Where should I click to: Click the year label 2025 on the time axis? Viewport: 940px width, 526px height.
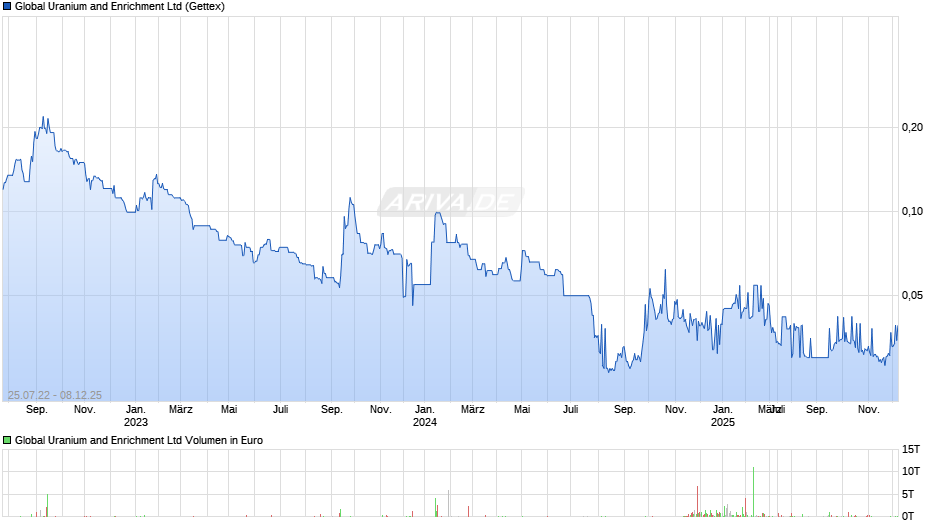(x=723, y=422)
